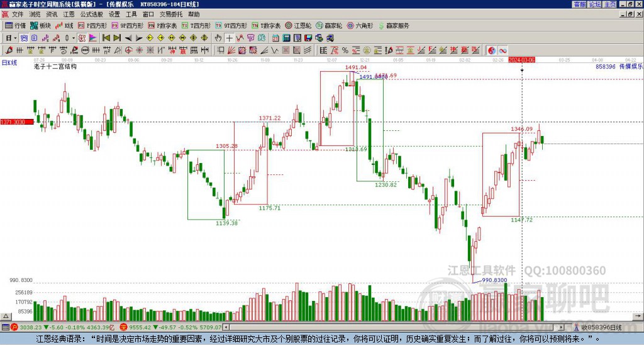Click the red target crosshair circle icon
Image resolution: width=644 pixels, height=345 pixels.
click(128, 50)
